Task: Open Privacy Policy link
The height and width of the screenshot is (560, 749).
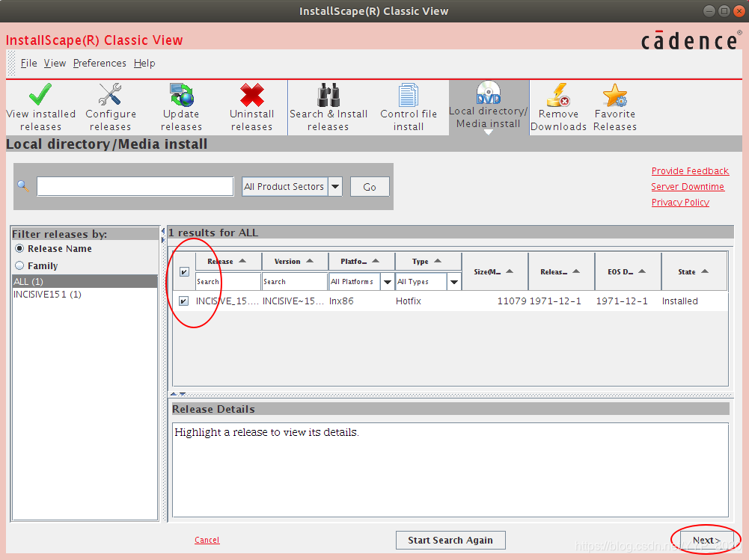Action: pos(680,203)
